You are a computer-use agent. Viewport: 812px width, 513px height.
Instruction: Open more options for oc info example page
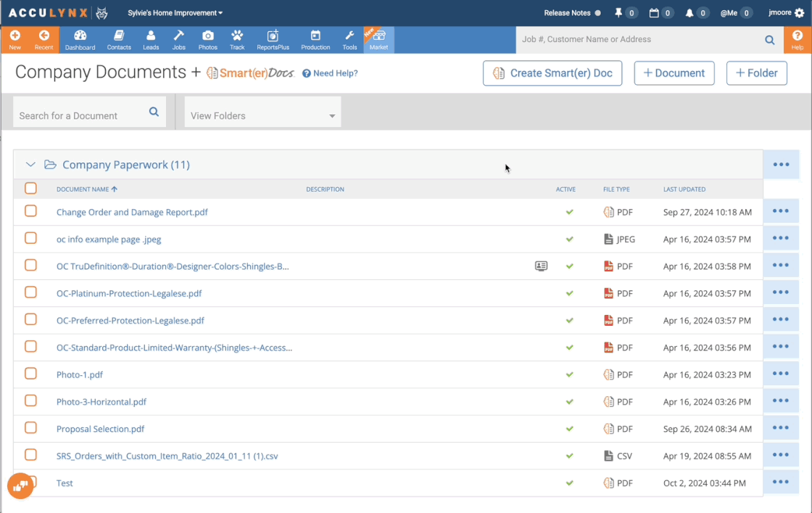780,239
